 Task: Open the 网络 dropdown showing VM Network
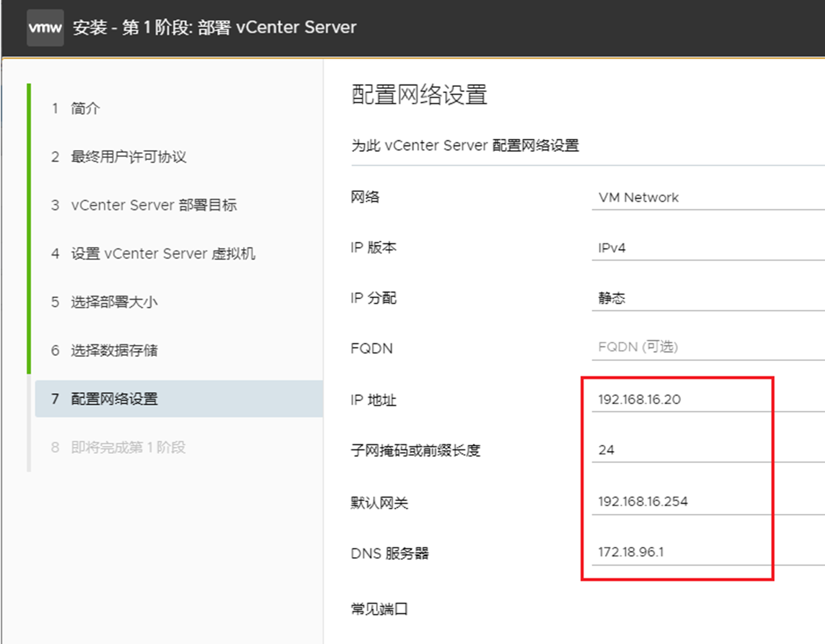point(708,198)
